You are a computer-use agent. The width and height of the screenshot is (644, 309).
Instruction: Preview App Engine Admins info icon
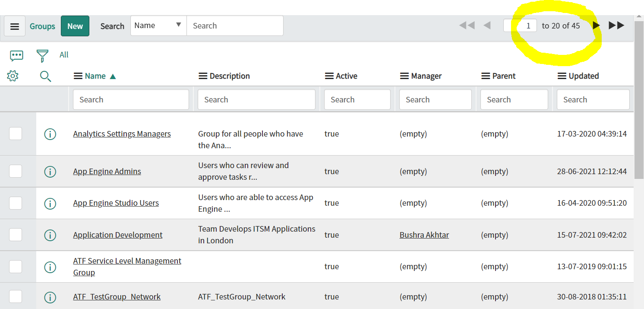pos(51,172)
